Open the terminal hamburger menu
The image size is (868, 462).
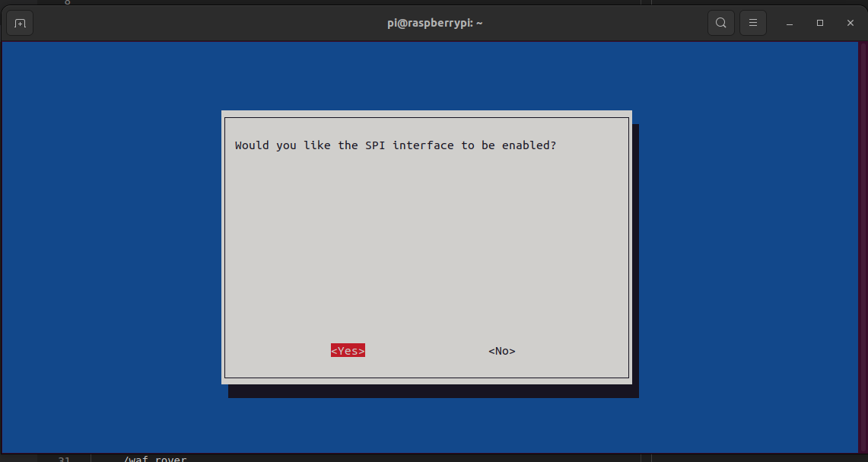coord(753,23)
